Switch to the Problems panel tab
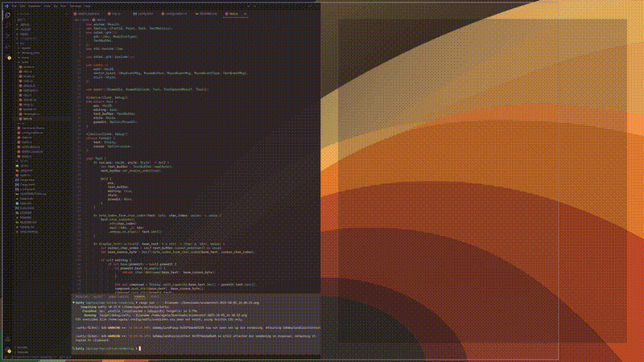 coord(82,297)
